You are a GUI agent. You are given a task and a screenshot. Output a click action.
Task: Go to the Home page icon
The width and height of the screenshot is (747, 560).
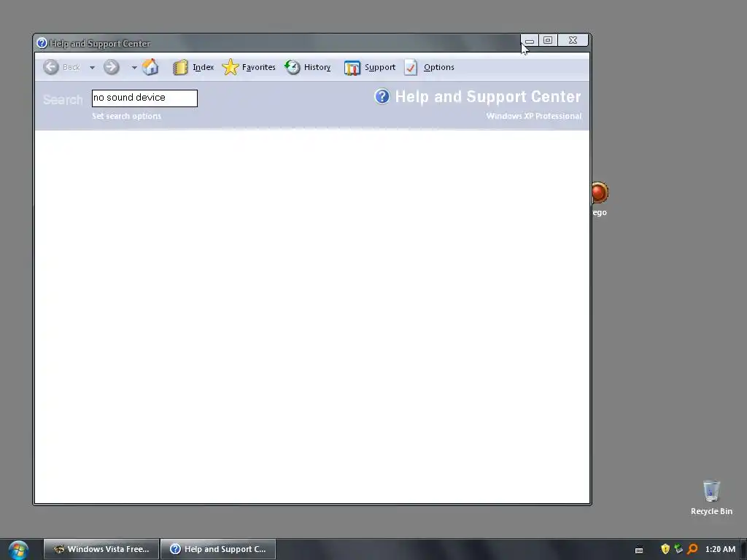(x=150, y=67)
